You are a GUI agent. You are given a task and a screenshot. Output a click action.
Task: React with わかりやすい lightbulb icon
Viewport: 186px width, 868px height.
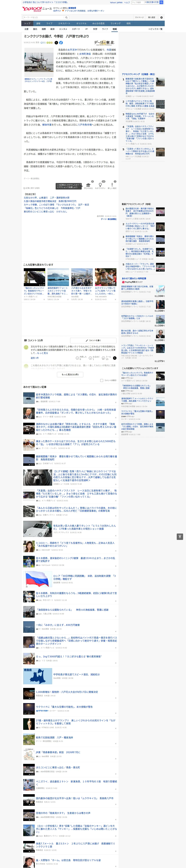[100, 185]
